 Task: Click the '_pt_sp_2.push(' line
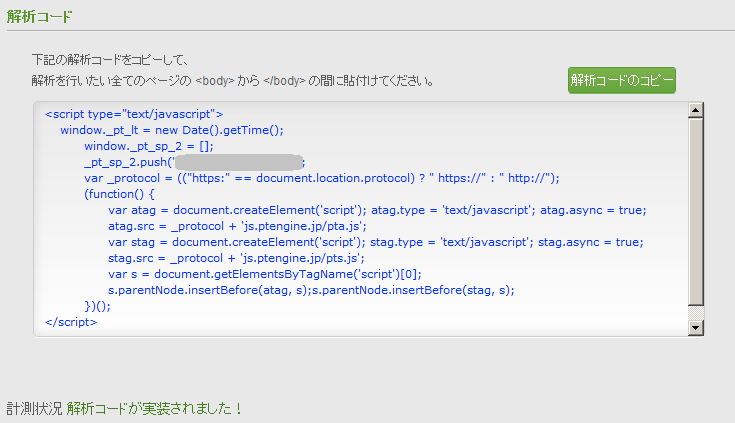click(195, 162)
